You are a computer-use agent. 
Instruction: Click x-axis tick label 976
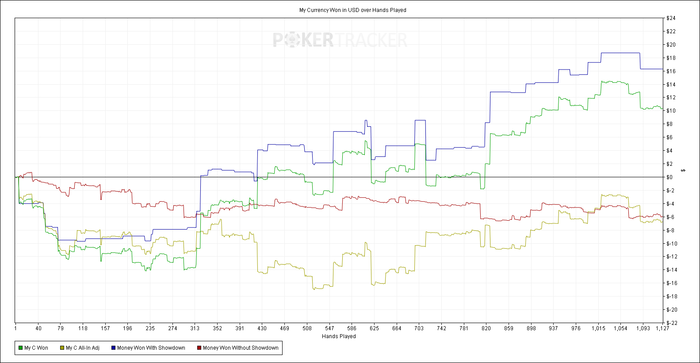click(576, 329)
